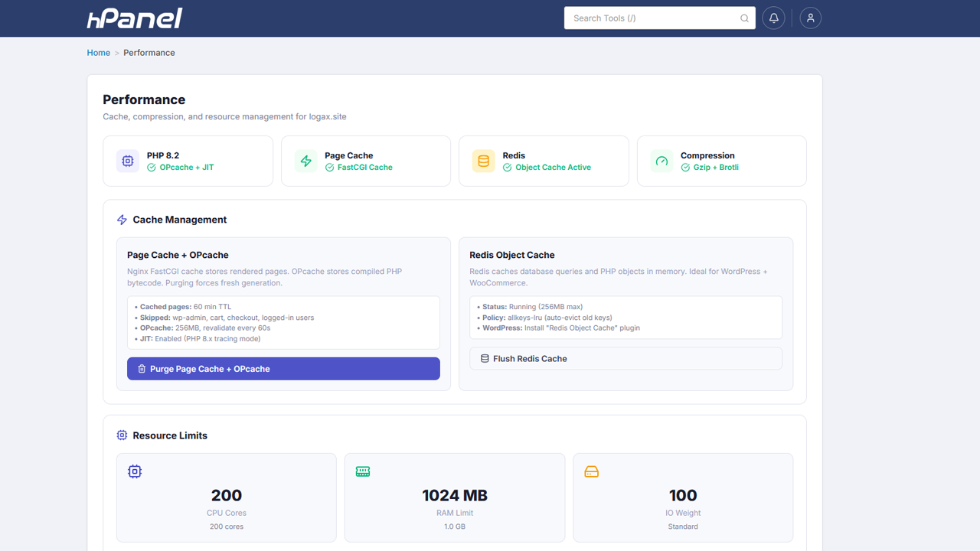The height and width of the screenshot is (551, 980).
Task: Click the CPU Cores label
Action: coord(227,514)
